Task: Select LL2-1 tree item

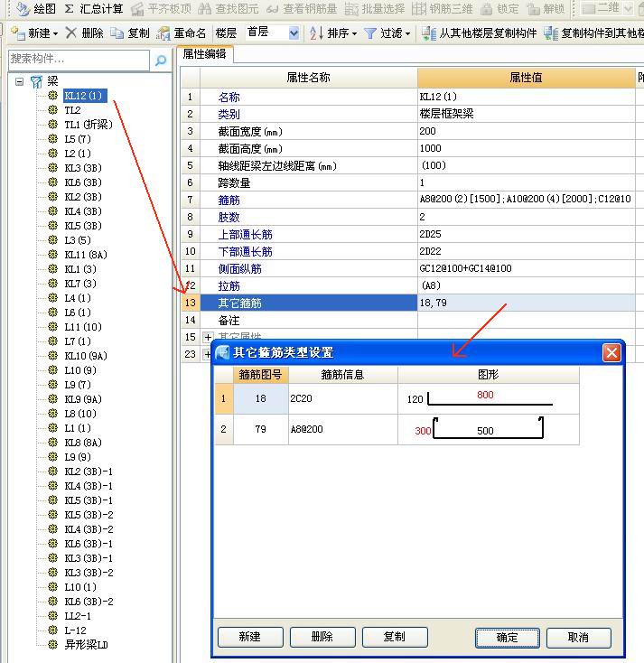Action: [78, 616]
